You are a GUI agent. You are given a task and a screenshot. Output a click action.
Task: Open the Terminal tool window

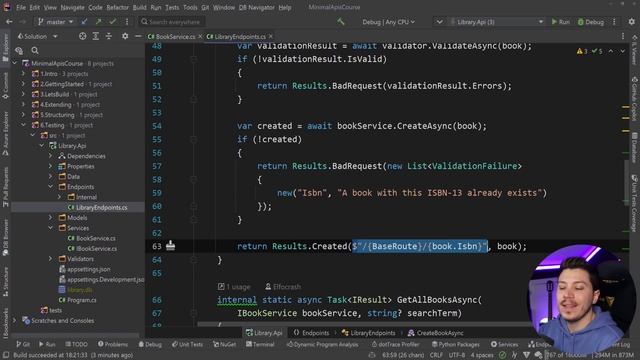click(260, 344)
